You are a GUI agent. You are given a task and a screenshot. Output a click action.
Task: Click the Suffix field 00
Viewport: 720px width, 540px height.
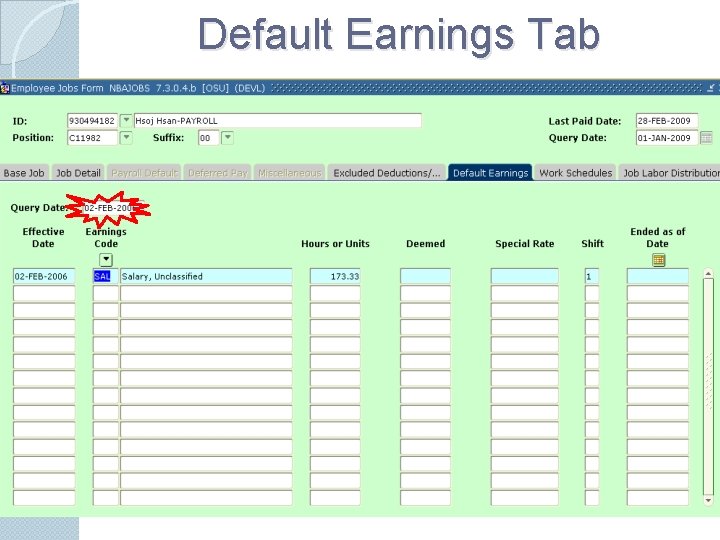pos(208,137)
